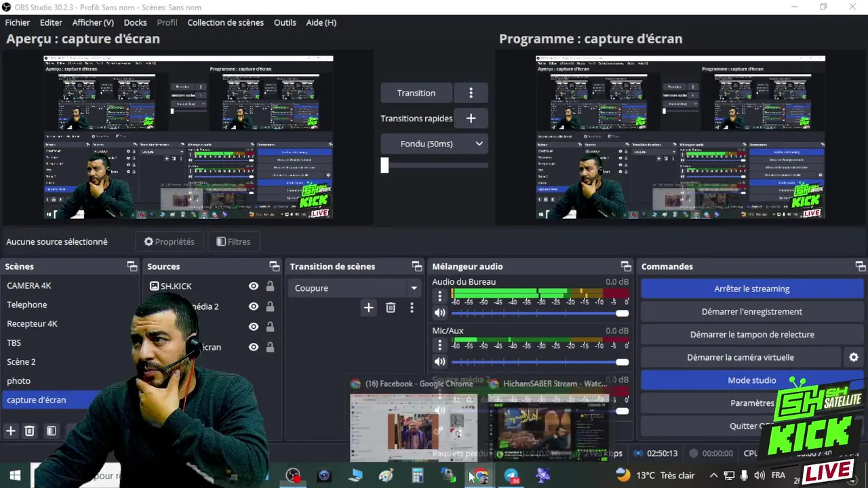Image resolution: width=868 pixels, height=488 pixels.
Task: Open the Editer menu
Action: click(x=51, y=22)
